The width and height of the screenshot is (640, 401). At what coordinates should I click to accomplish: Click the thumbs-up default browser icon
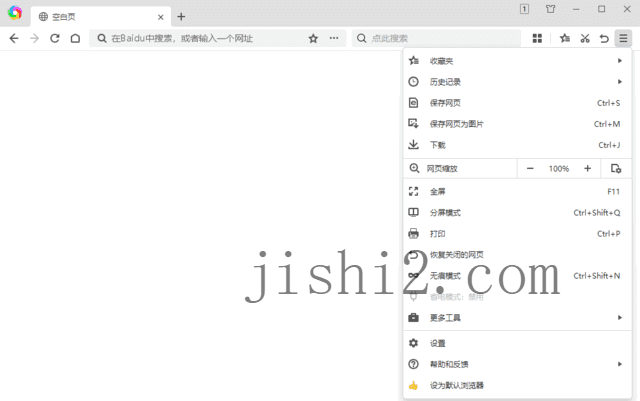click(413, 385)
